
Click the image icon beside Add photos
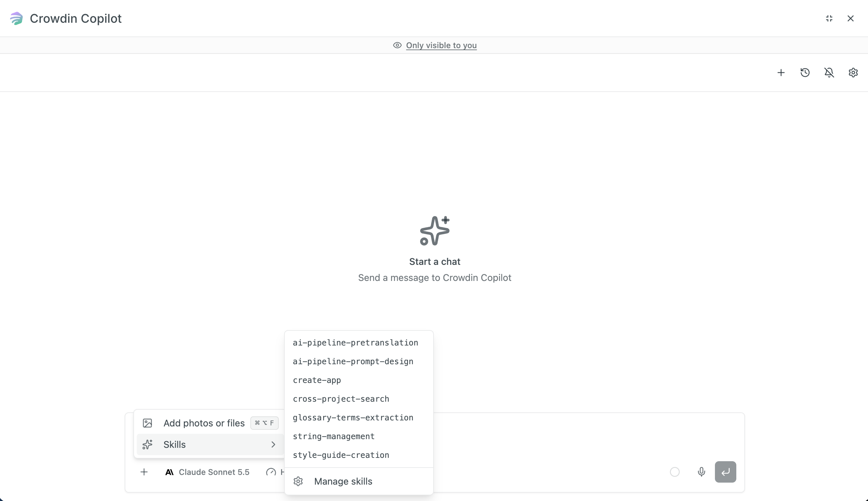[x=147, y=423]
